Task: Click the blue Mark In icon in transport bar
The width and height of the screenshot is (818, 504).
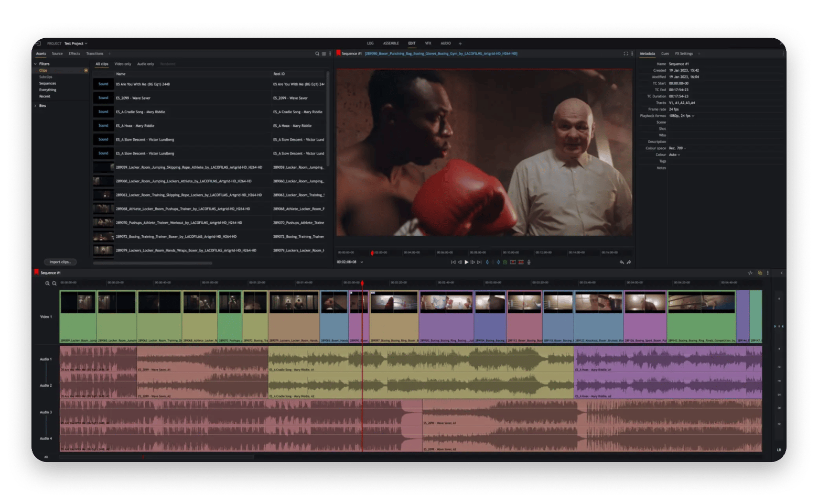Action: [x=487, y=262]
